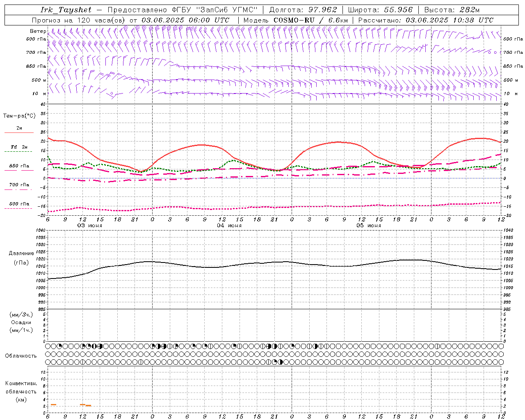
Task: Click the Модель COSMO-RU / 6.6км label
Action: point(296,20)
